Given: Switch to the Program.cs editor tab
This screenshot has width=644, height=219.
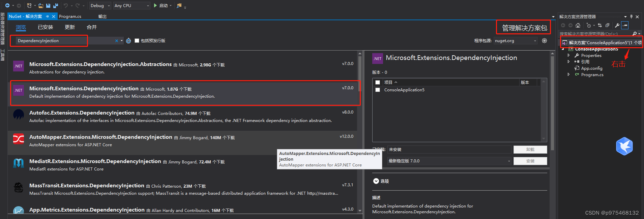Looking at the screenshot, I should 70,16.
